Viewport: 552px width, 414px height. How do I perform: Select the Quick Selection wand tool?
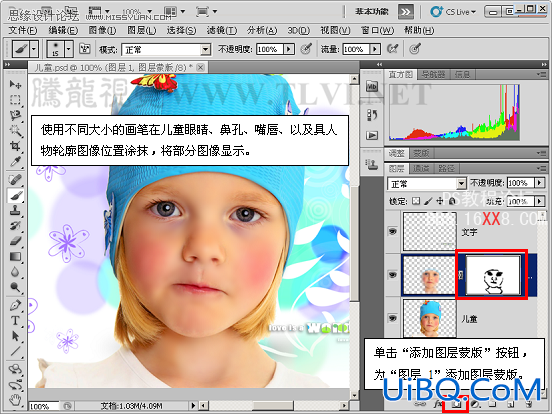(x=15, y=131)
